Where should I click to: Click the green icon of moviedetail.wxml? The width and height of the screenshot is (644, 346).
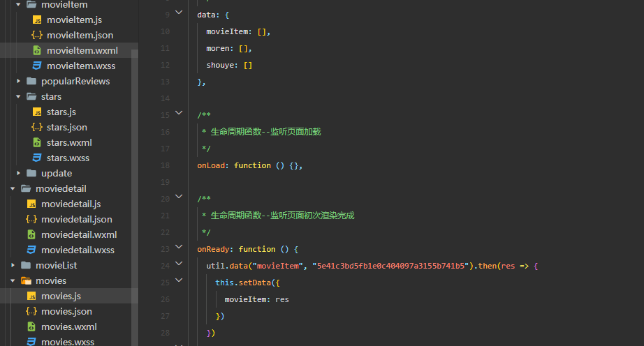pyautogui.click(x=31, y=235)
